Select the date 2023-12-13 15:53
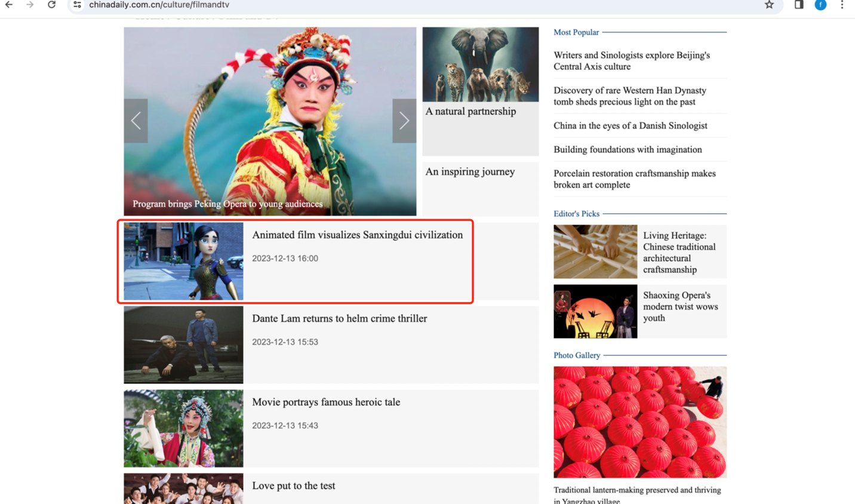Screen dimensions: 855x504 pos(285,342)
